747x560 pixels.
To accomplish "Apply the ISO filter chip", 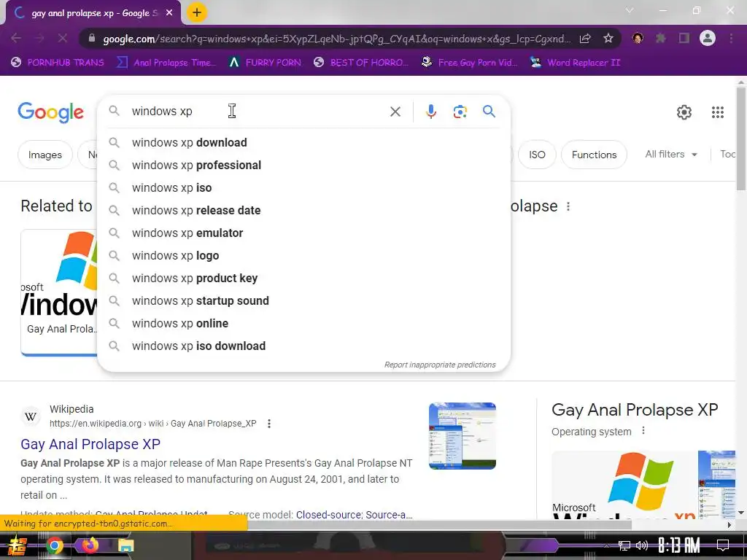I will click(x=537, y=155).
